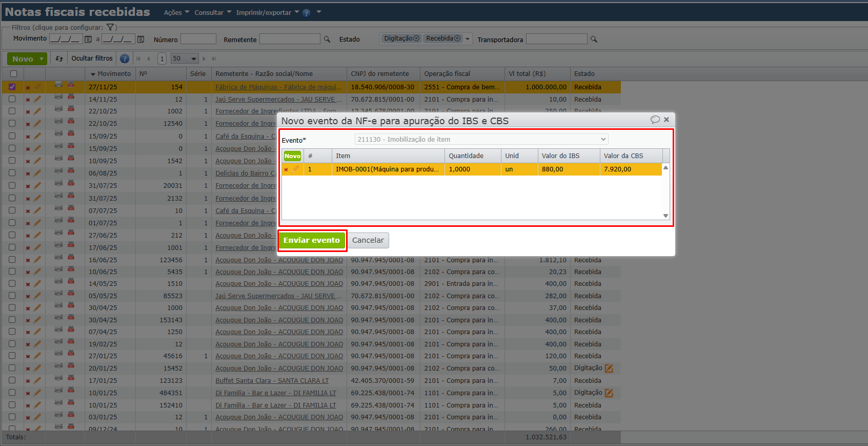The height and width of the screenshot is (446, 868).
Task: Add a new item with the dialog Novo button
Action: point(292,156)
